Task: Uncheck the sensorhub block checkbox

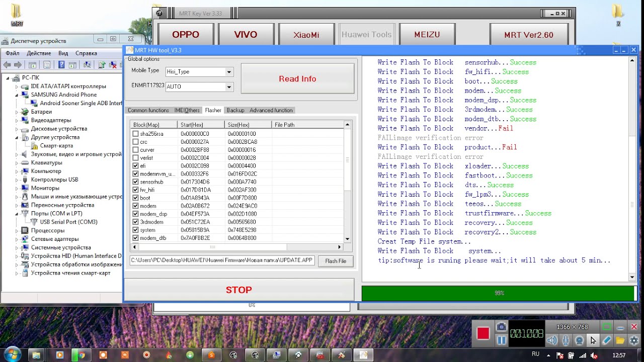Action: pyautogui.click(x=135, y=182)
